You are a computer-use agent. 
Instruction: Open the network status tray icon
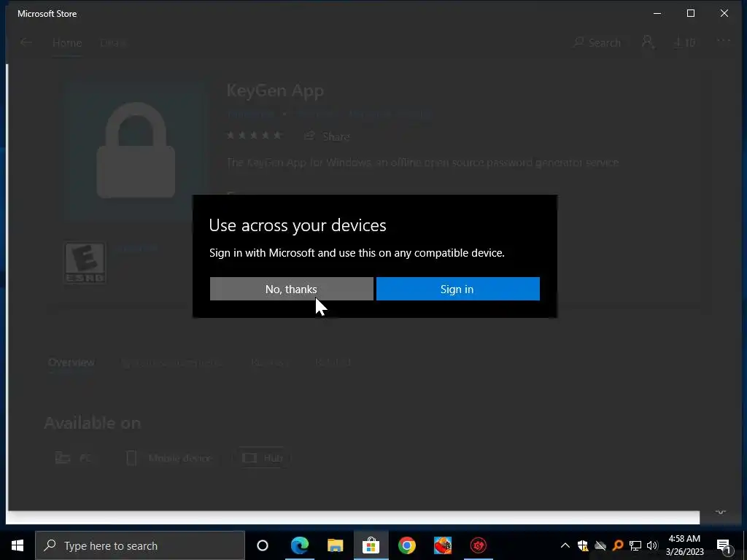coord(635,545)
